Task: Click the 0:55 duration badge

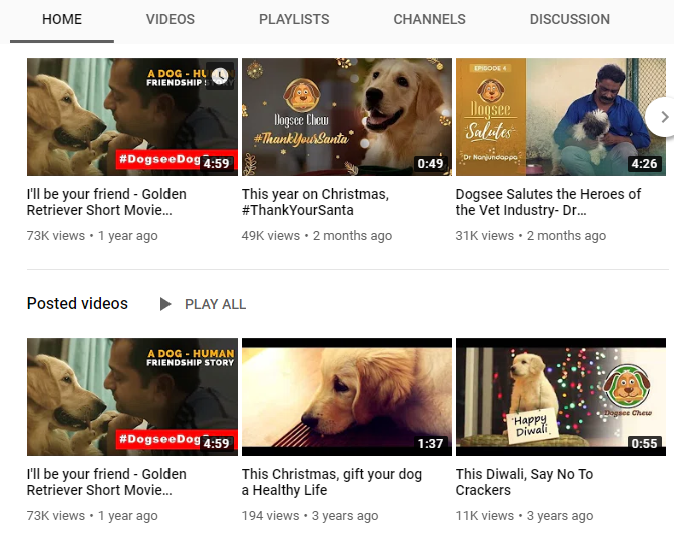Action: 644,444
